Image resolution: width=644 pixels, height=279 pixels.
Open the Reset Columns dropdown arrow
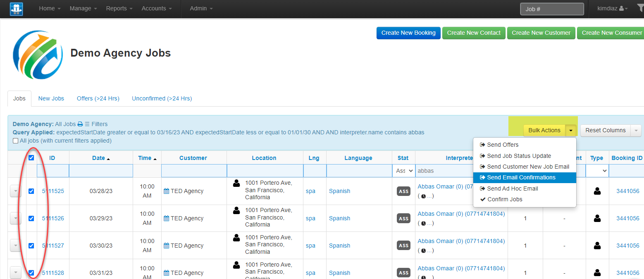click(636, 130)
